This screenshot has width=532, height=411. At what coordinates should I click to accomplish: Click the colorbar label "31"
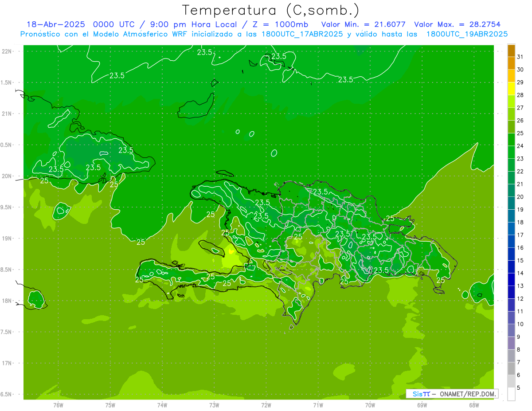(x=520, y=57)
